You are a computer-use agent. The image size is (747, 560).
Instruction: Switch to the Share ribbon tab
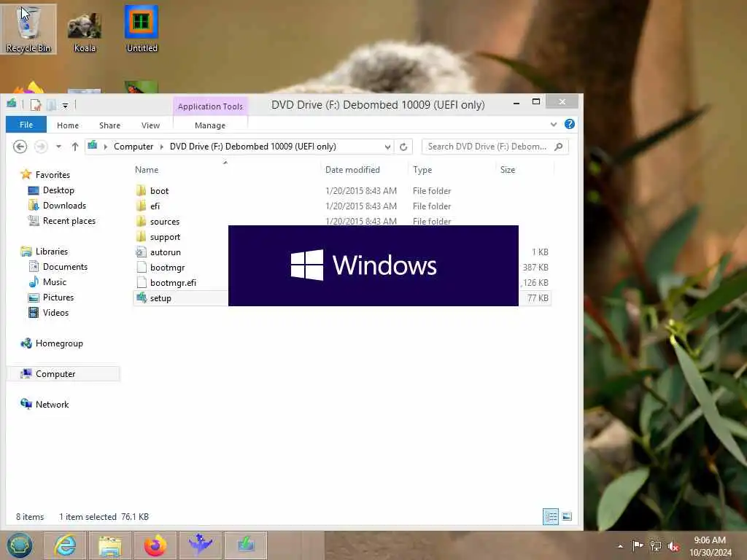click(109, 125)
